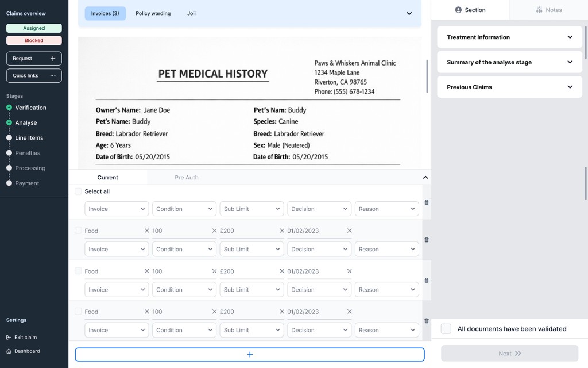Click the Exit claim door icon
Viewport: 588px width, 368px height.
(x=9, y=337)
